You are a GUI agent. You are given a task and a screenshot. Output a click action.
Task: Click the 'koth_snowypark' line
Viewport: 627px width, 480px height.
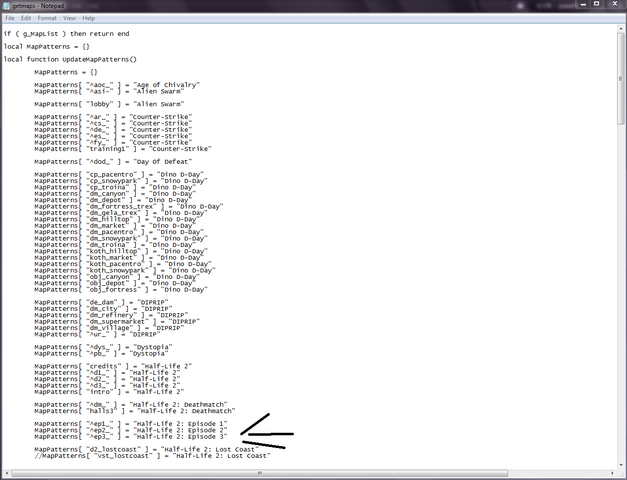pos(125,270)
